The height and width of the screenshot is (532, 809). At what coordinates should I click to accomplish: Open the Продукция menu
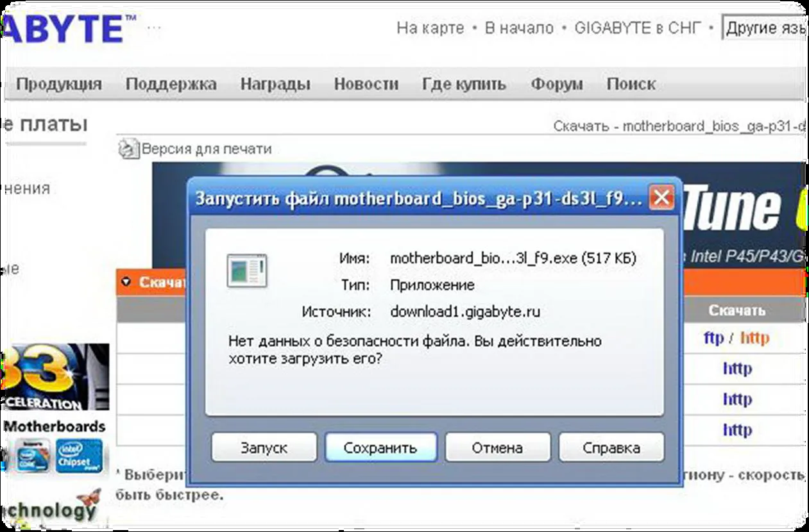tap(59, 84)
